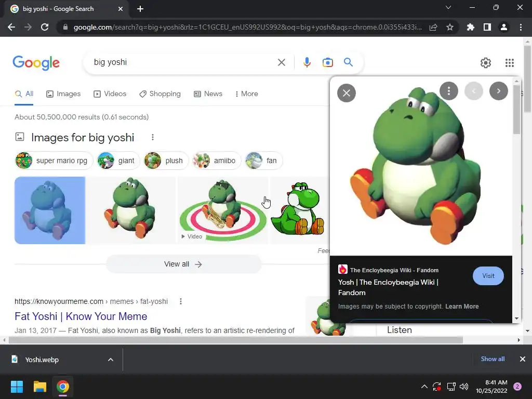
Task: Click the horizontal page scrollbar
Action: (x=236, y=340)
